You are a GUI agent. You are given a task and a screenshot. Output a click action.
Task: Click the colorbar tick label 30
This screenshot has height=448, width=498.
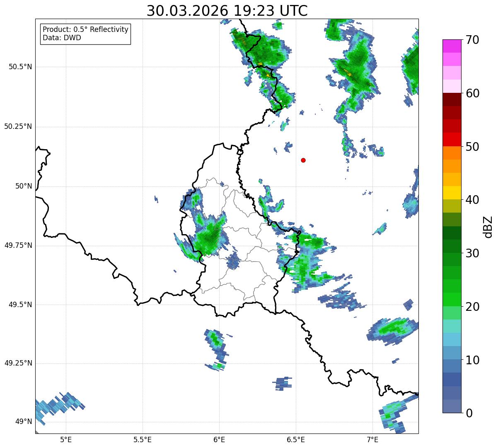tap(472, 253)
